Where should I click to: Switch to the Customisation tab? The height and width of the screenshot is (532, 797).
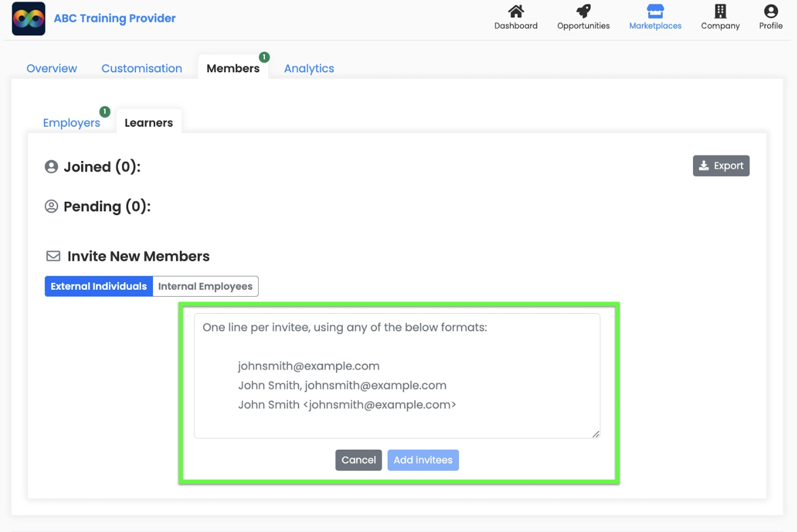[142, 68]
